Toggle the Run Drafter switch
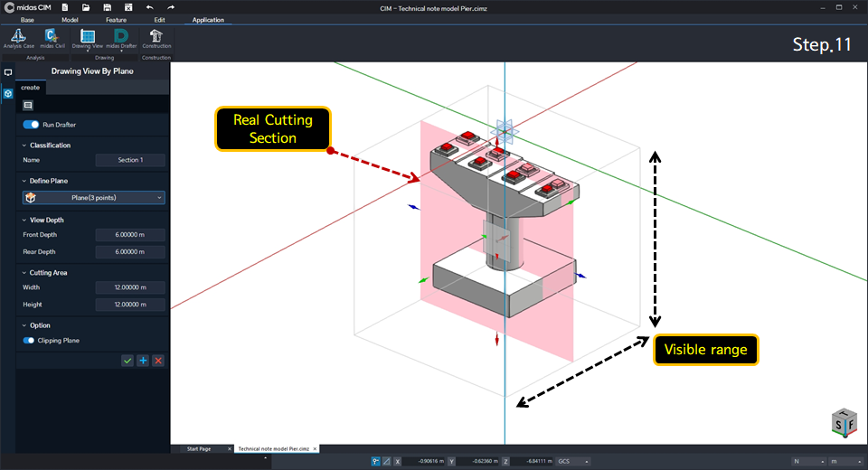Viewport: 868px width, 470px height. click(31, 125)
